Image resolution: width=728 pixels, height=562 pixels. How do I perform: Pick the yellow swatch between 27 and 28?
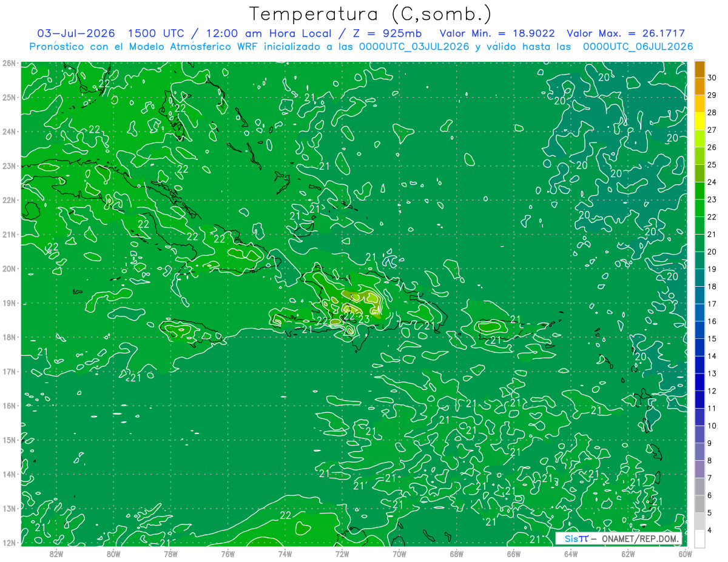point(700,121)
